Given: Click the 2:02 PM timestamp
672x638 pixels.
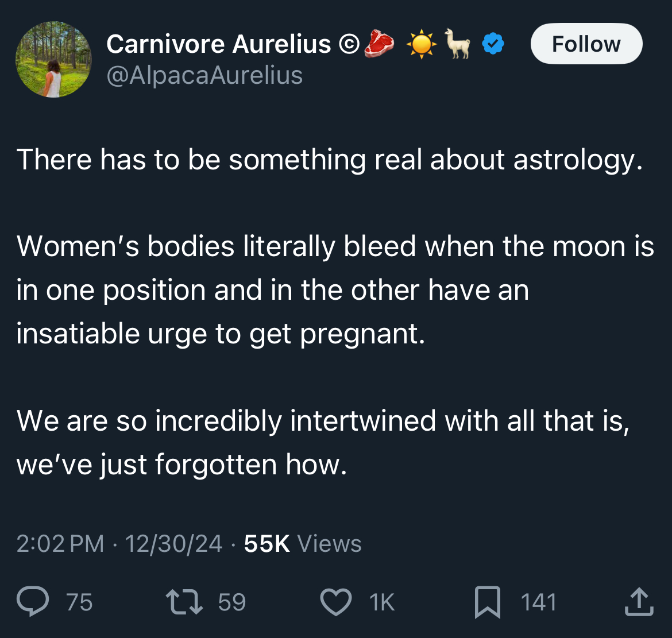Looking at the screenshot, I should tap(60, 543).
